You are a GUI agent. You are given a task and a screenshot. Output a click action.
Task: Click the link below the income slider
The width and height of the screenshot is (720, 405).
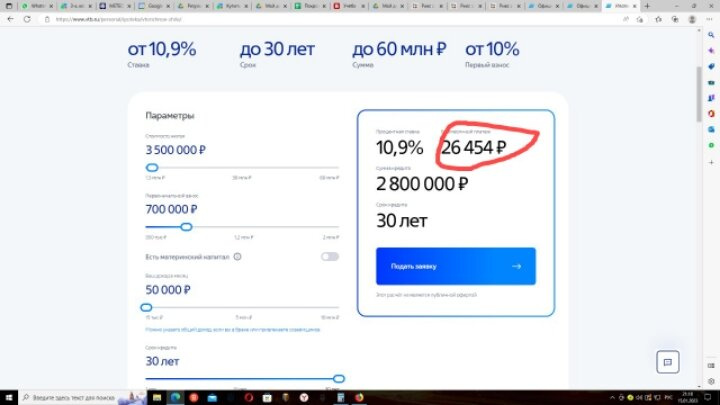[x=232, y=329]
